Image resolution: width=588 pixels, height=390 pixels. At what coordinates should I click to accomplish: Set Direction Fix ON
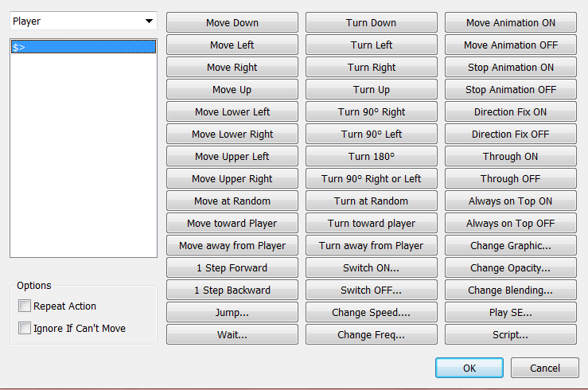pyautogui.click(x=510, y=111)
